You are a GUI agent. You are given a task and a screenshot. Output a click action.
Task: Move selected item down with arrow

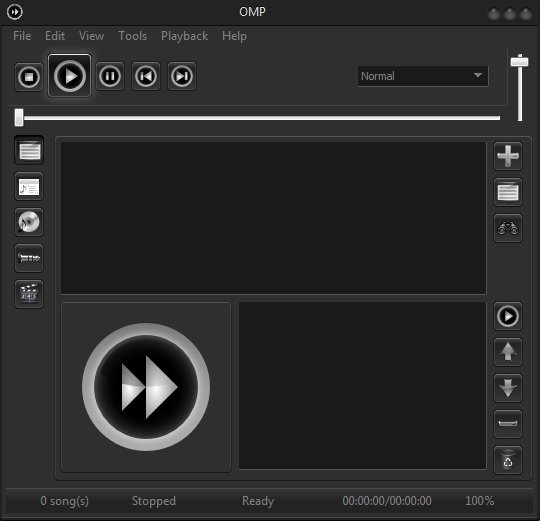[x=508, y=388]
